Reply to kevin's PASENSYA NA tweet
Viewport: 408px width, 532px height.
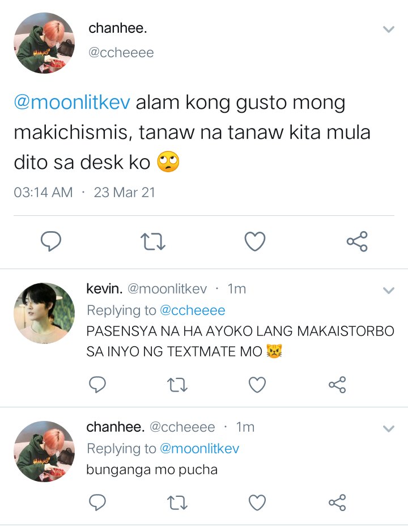(x=97, y=384)
